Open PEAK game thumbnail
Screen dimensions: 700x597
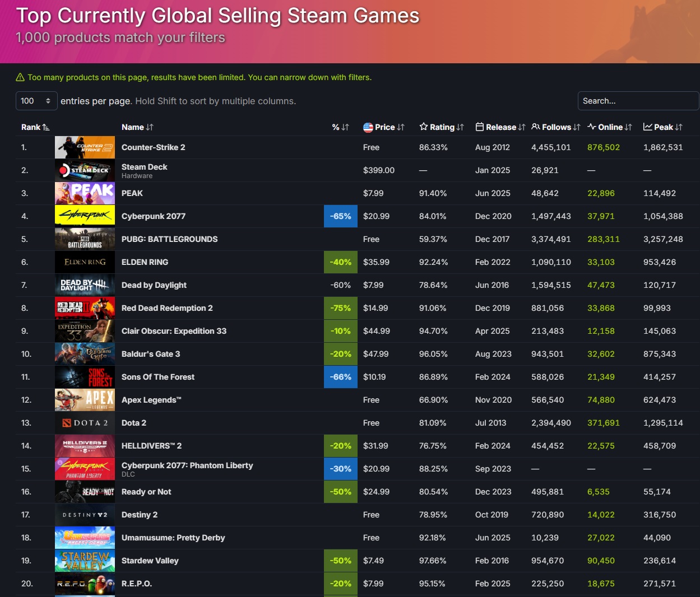click(x=85, y=193)
